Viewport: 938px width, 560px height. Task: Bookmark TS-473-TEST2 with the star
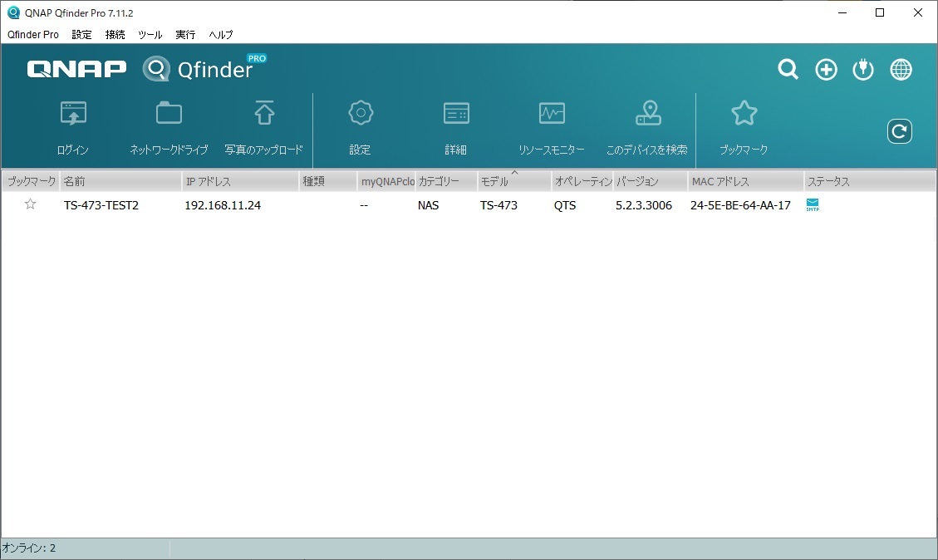30,204
